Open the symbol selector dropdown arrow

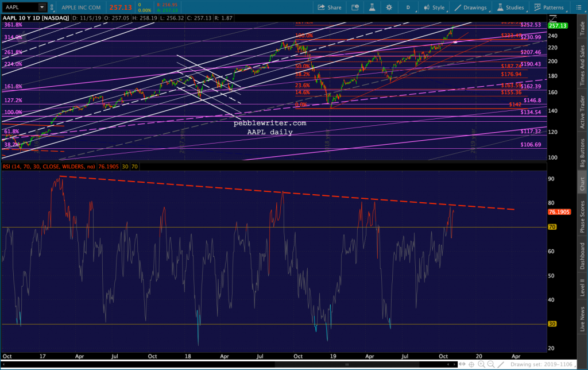(42, 7)
